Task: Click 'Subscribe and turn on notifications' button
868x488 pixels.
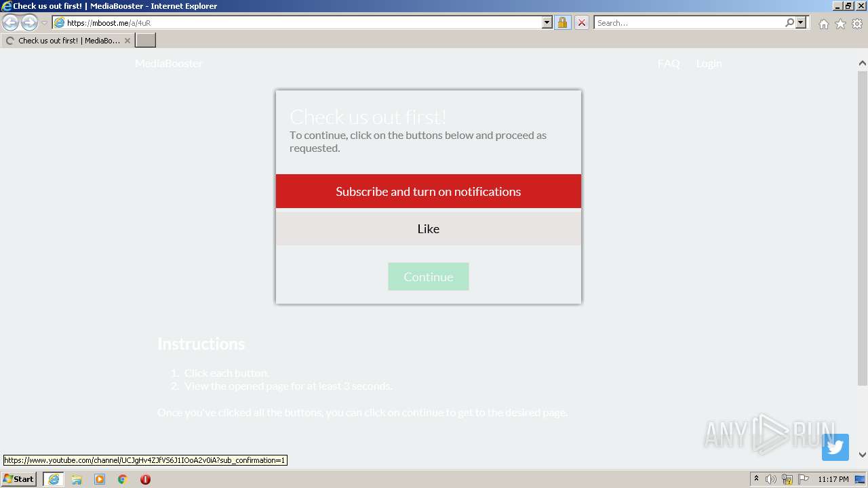Action: (429, 191)
